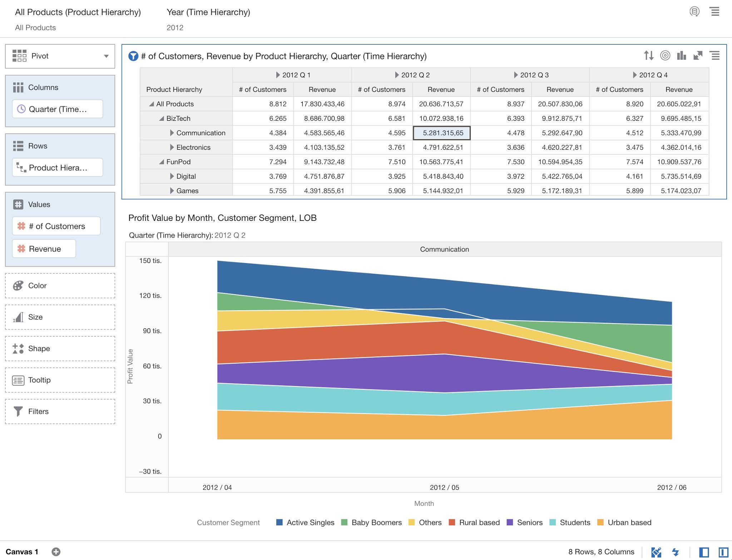Viewport: 732px width, 560px height.
Task: Expand the 2012 Q 3 column header
Action: (x=516, y=75)
